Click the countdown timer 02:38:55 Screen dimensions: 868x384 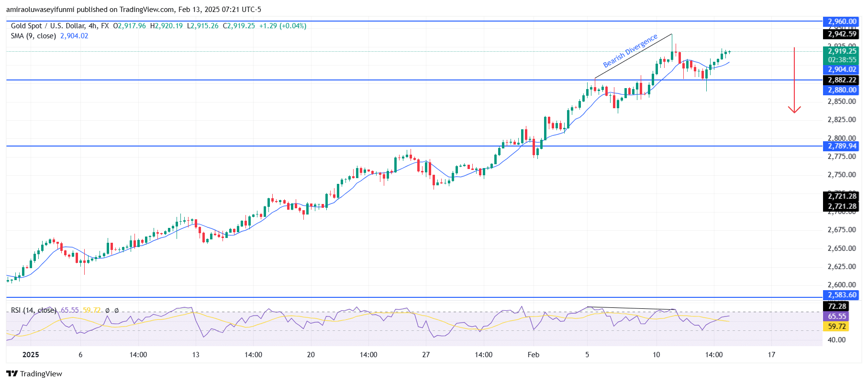click(842, 60)
